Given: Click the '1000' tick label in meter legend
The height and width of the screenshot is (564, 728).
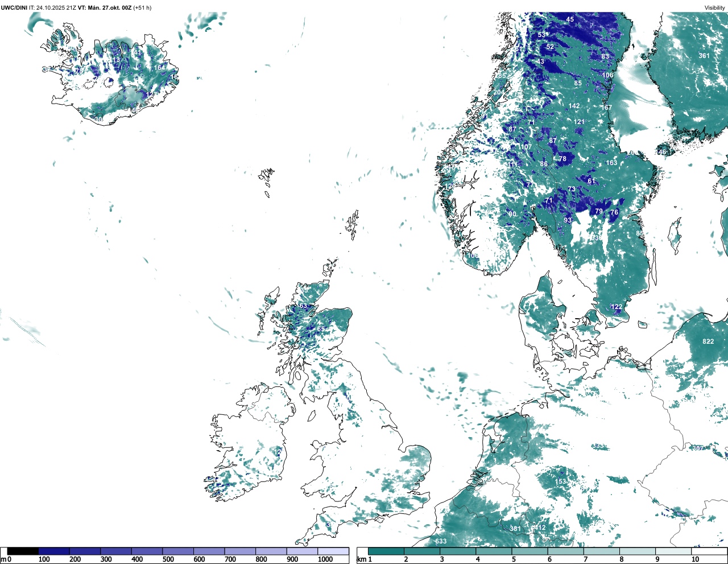Looking at the screenshot, I should pos(325,559).
